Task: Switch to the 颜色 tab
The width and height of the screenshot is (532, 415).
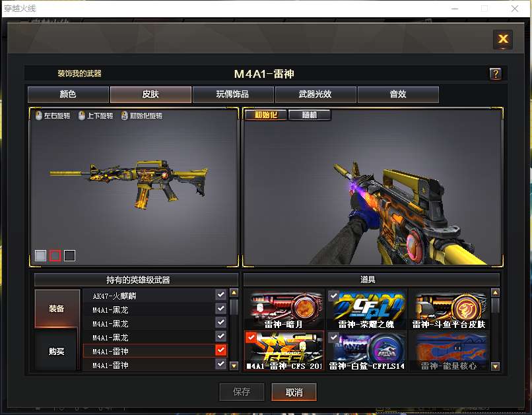Action: tap(68, 94)
